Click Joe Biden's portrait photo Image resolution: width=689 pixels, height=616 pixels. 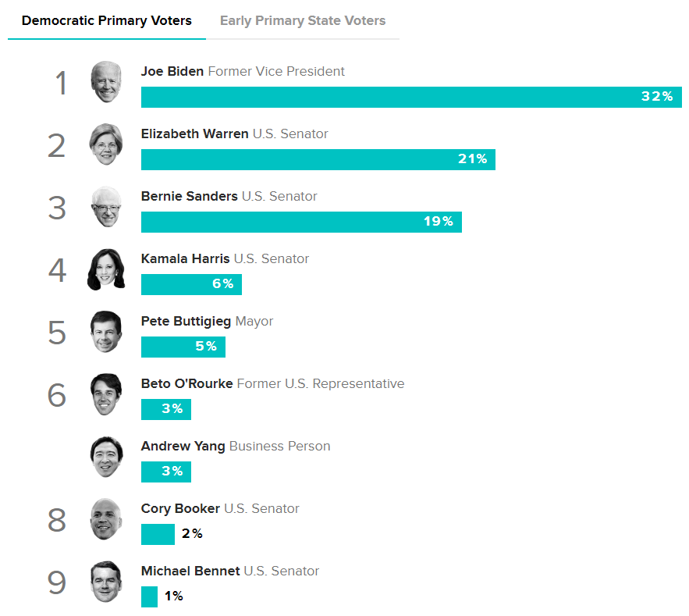(106, 82)
